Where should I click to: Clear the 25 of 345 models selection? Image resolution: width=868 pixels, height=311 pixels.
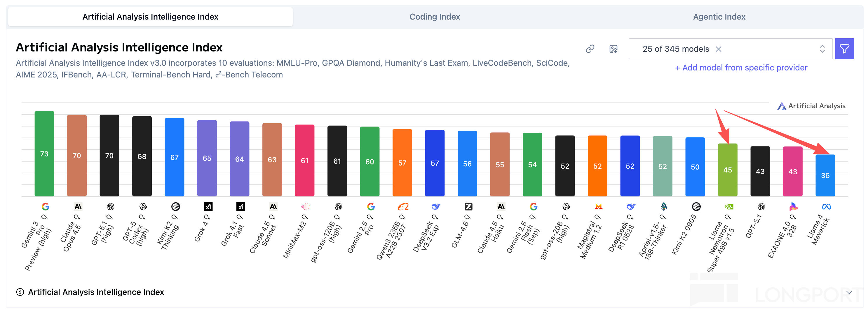pyautogui.click(x=718, y=49)
